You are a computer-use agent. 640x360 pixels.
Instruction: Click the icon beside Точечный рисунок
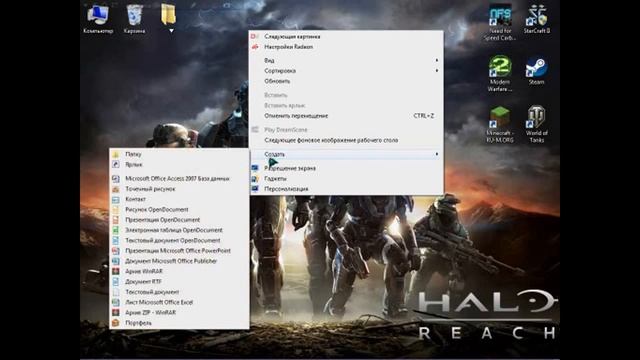[116, 189]
